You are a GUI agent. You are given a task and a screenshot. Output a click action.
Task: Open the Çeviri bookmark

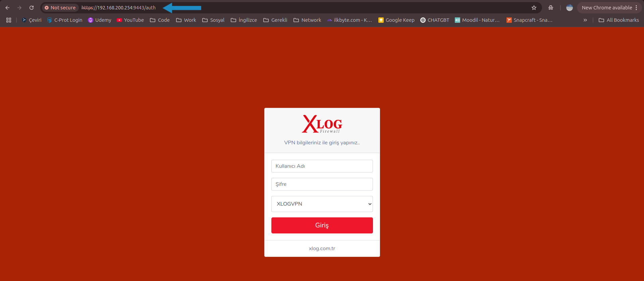coord(32,20)
